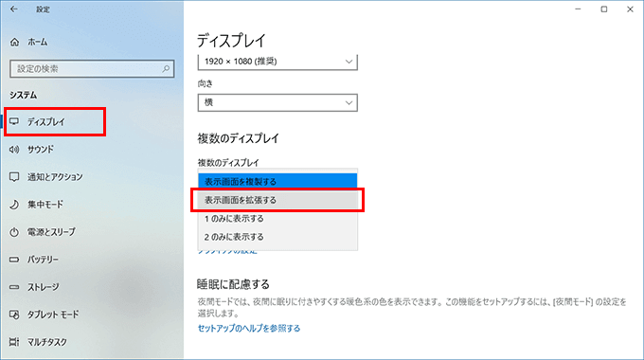Screen dimensions: 644x360
Task: Click the 複数のディスプレイ section heading
Action: pyautogui.click(x=239, y=138)
